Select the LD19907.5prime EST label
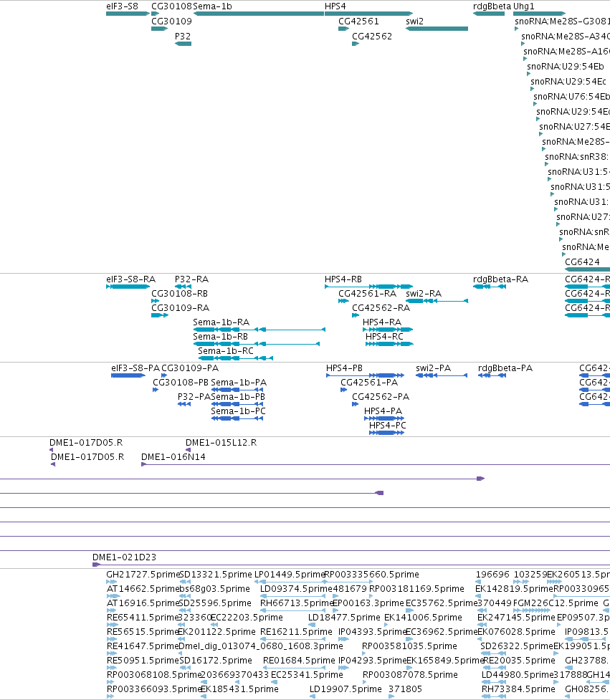Viewport: 610px width, 700px height. (345, 689)
